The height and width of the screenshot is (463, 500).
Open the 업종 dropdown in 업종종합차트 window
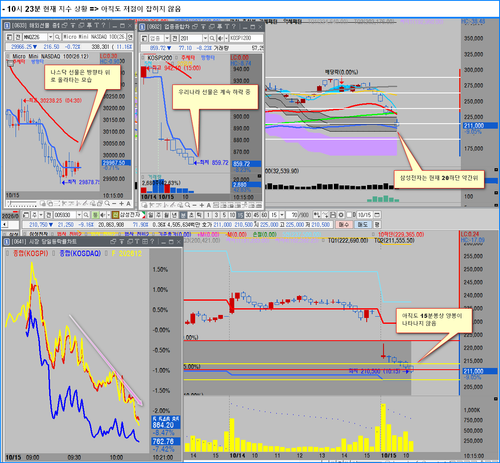(167, 38)
